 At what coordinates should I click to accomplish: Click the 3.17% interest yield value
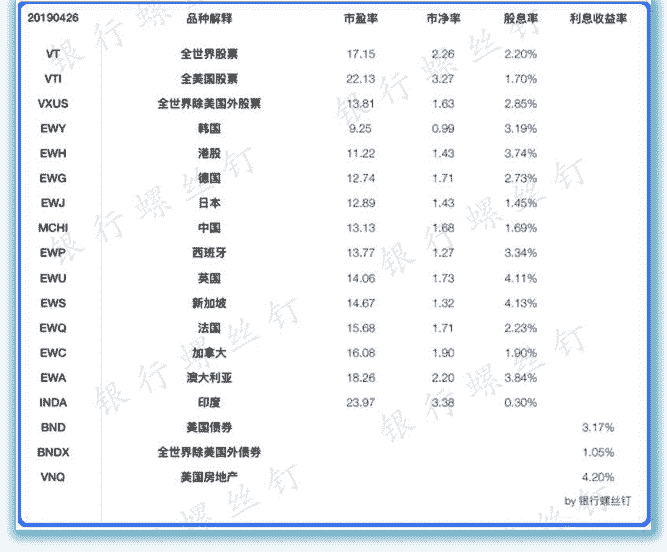pyautogui.click(x=597, y=427)
